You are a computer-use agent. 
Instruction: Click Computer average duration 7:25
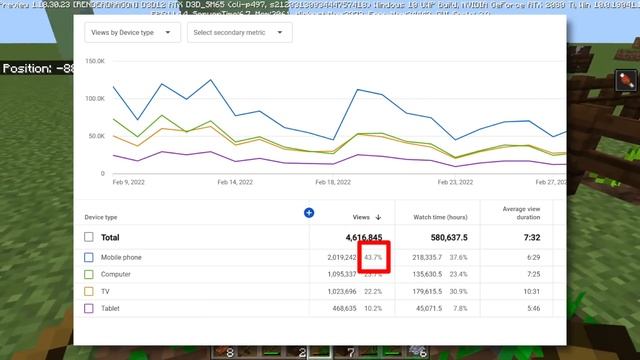coord(534,274)
